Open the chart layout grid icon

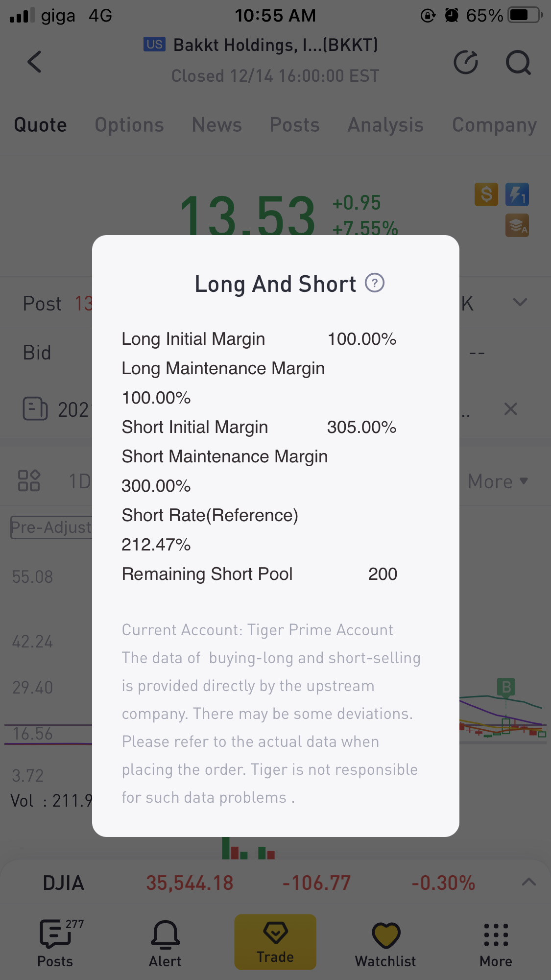click(29, 480)
